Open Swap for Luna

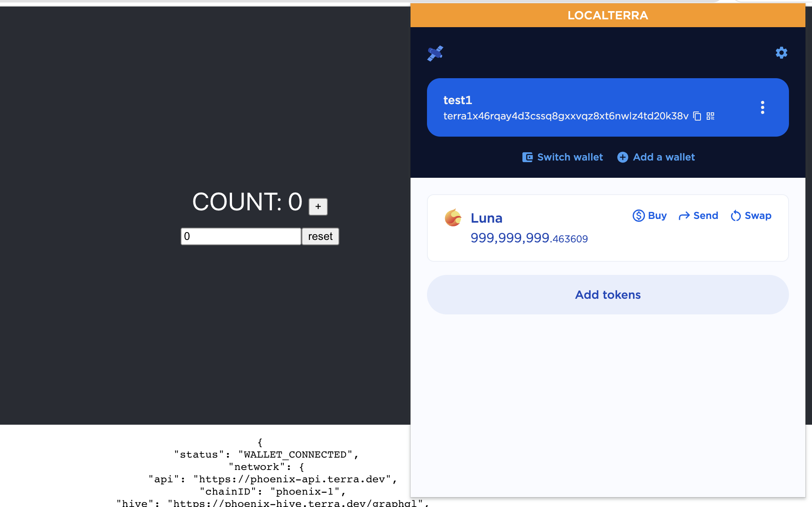click(751, 216)
